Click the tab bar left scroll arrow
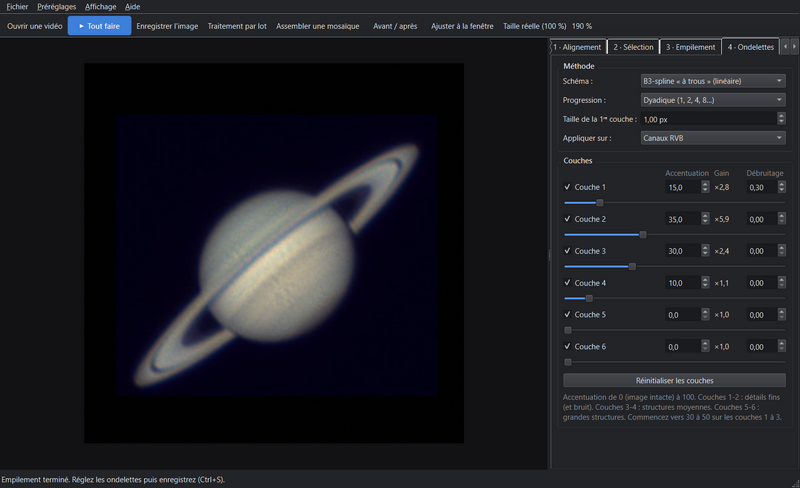 click(785, 46)
